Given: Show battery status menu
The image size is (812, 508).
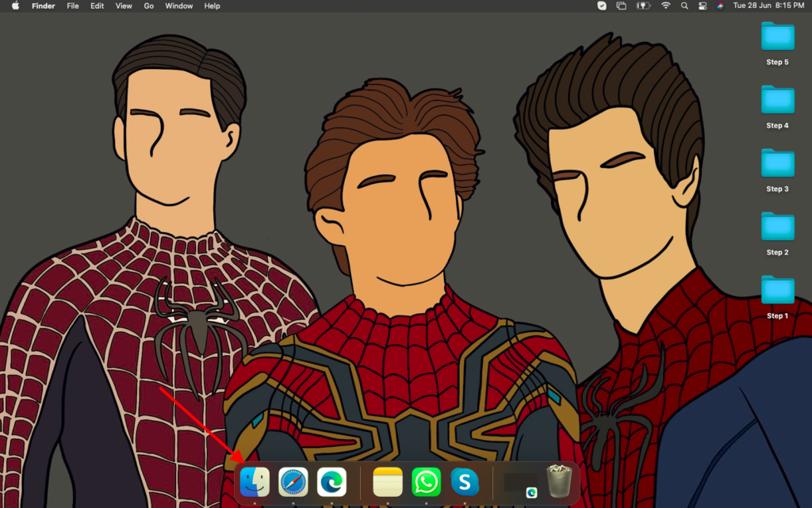Looking at the screenshot, I should click(644, 6).
